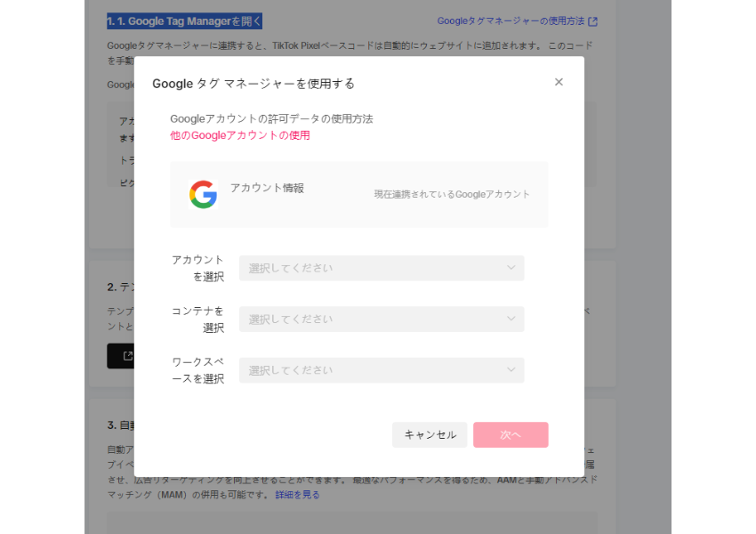This screenshot has height=534, width=756.
Task: Open the コンテナを選択 dropdown
Action: coord(382,320)
